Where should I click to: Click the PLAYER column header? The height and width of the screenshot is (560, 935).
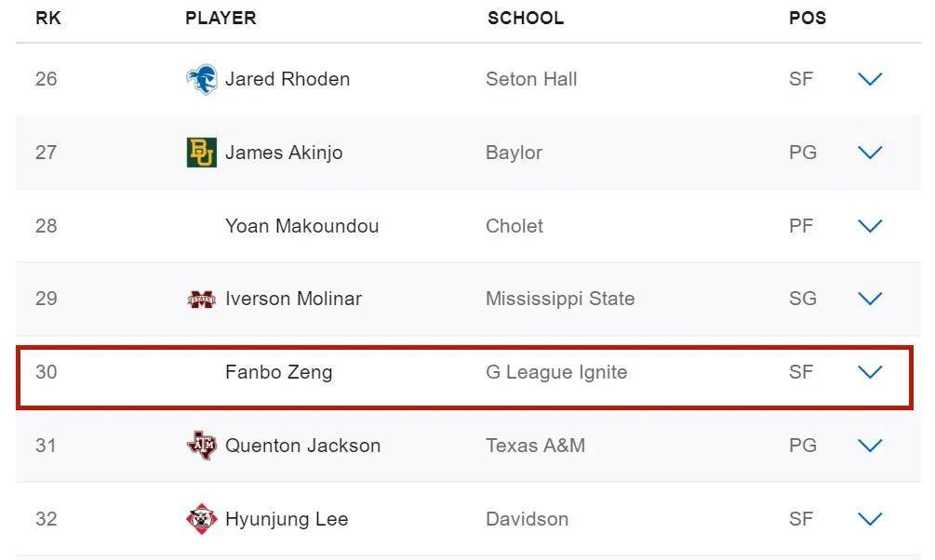coord(220,18)
